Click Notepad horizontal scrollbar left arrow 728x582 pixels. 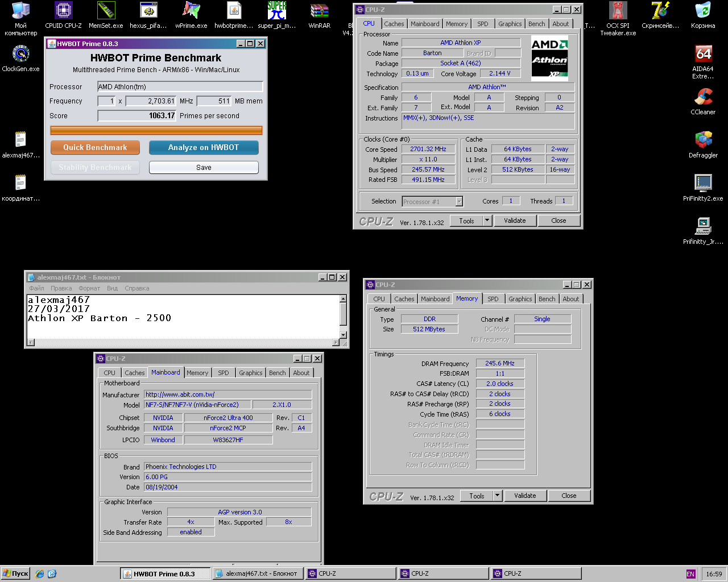click(x=31, y=342)
